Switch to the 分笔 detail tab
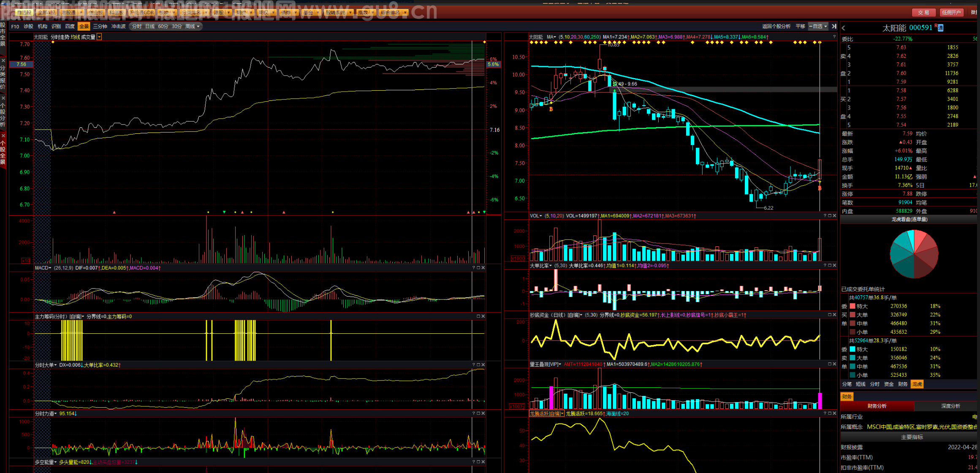This screenshot has height=473, width=980. click(x=847, y=384)
